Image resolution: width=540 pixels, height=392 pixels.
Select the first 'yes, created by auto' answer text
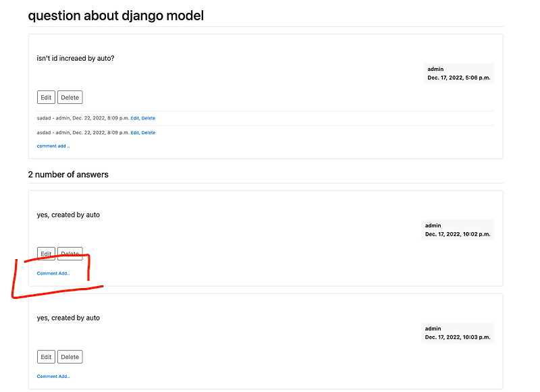pos(68,215)
